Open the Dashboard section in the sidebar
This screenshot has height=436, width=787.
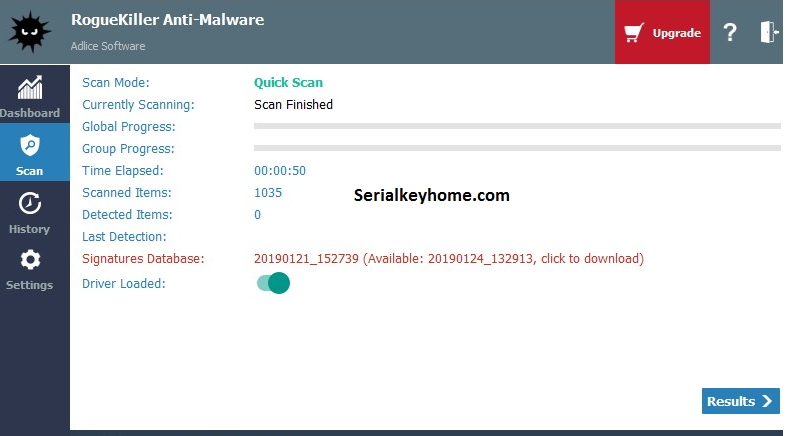pos(34,95)
